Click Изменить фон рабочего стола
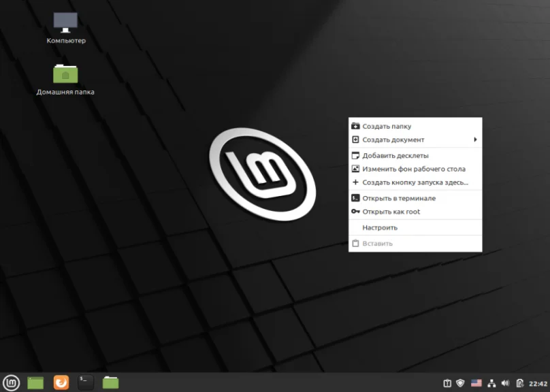550x392 pixels. click(413, 169)
